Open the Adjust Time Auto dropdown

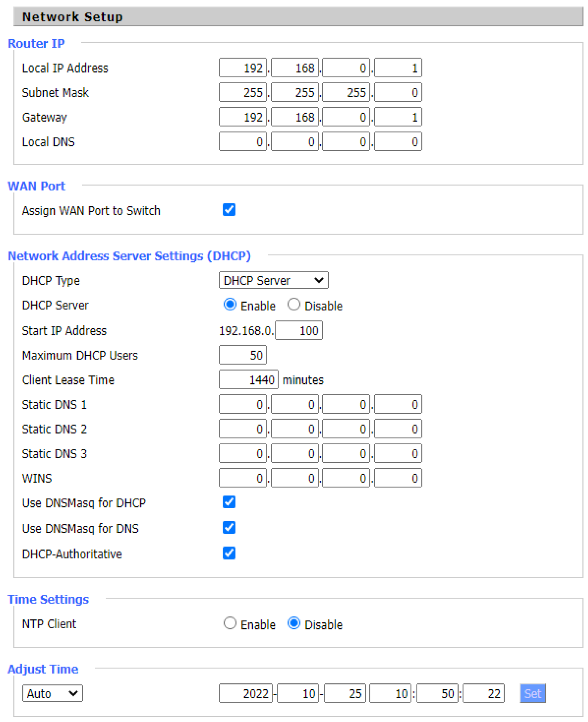coord(52,694)
